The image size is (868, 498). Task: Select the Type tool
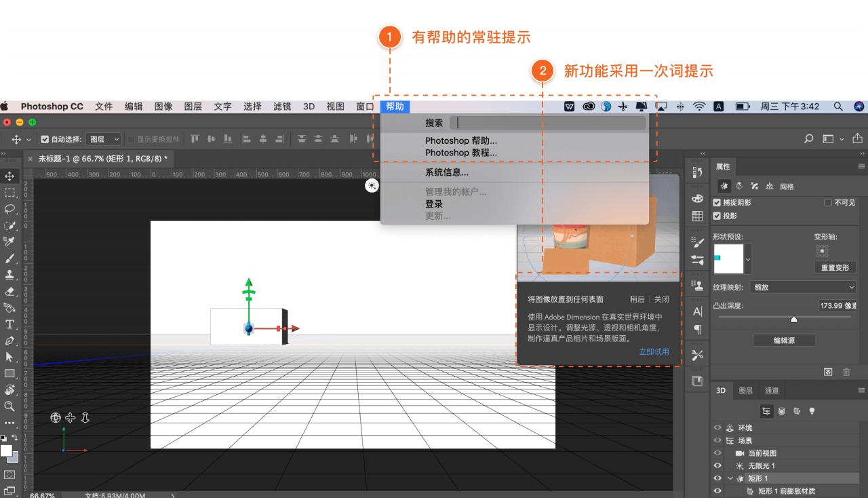(9, 324)
